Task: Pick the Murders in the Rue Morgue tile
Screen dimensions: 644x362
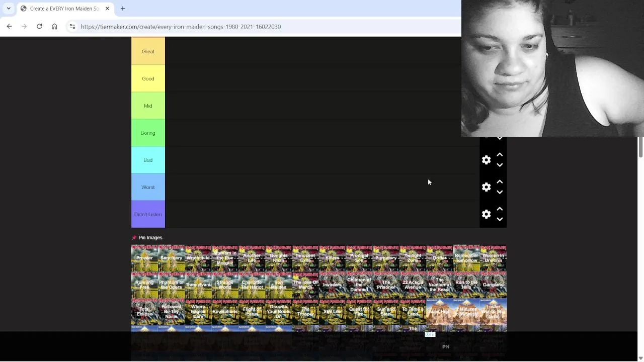Action: click(x=225, y=258)
